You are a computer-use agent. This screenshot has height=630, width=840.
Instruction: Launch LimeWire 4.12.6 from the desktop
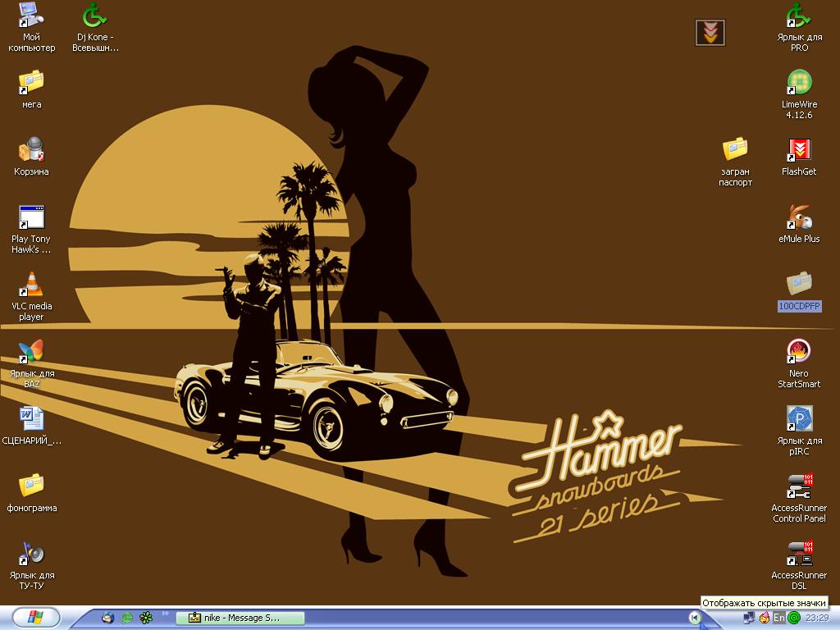[x=798, y=83]
